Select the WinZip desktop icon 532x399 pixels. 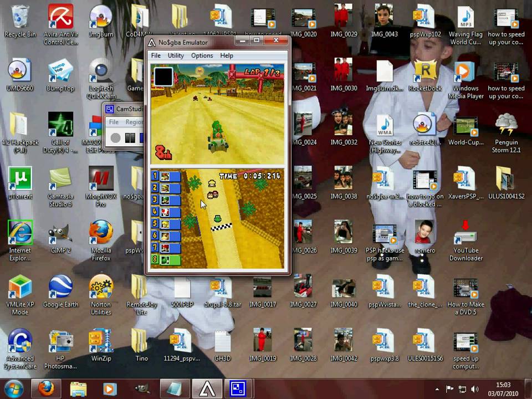[101, 345]
